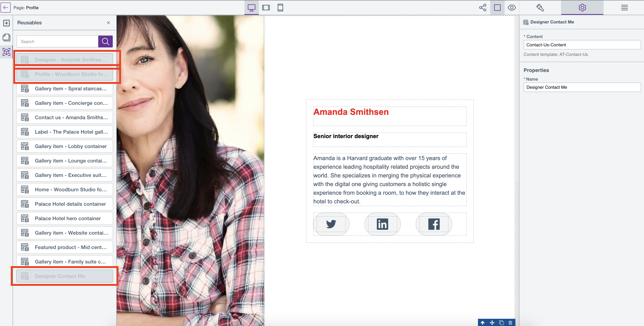
Task: Switch to tablet landscape preview
Action: (x=266, y=8)
